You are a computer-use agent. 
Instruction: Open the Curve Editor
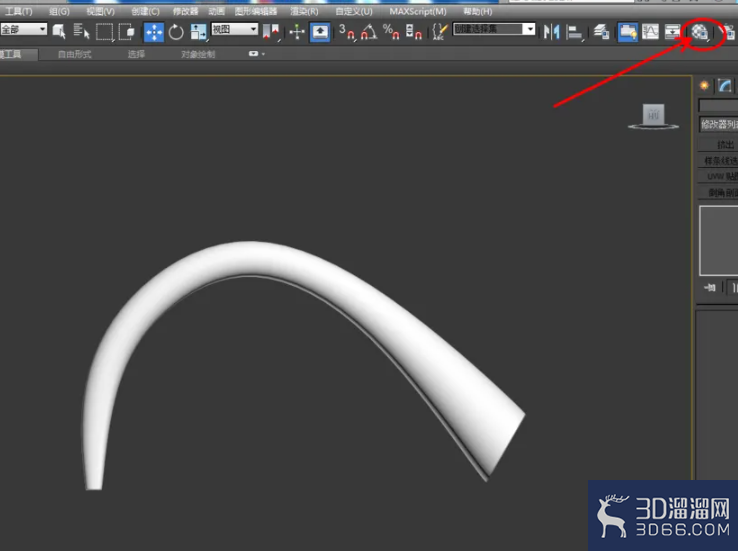650,32
